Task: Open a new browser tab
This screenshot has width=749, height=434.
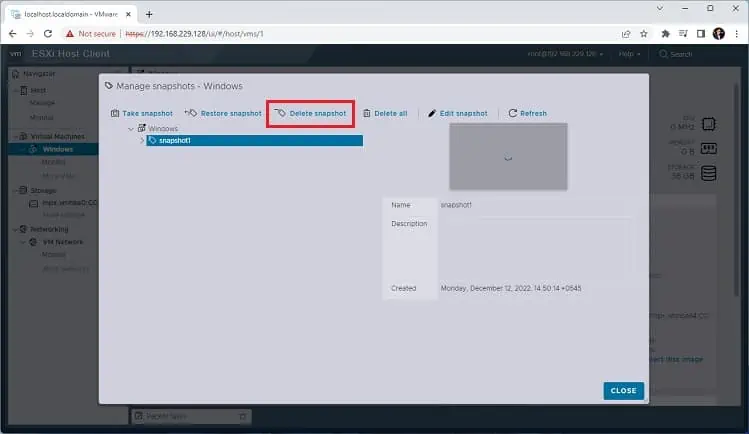Action: coord(149,14)
